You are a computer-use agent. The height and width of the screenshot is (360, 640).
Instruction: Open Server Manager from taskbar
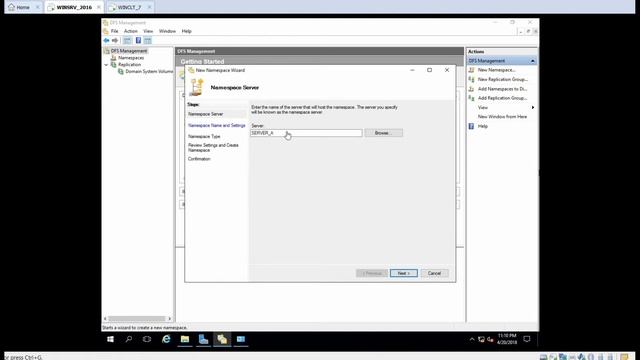[x=203, y=339]
